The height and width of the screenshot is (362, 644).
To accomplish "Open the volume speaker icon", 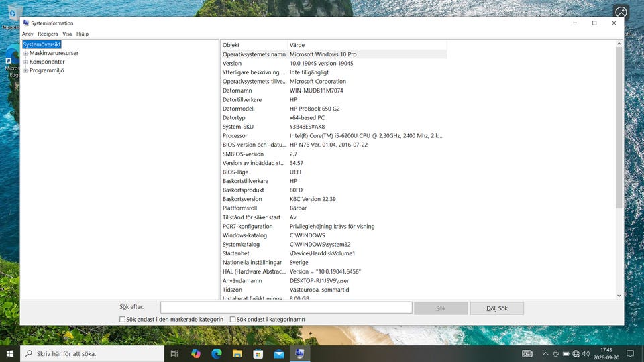I will pos(586,353).
